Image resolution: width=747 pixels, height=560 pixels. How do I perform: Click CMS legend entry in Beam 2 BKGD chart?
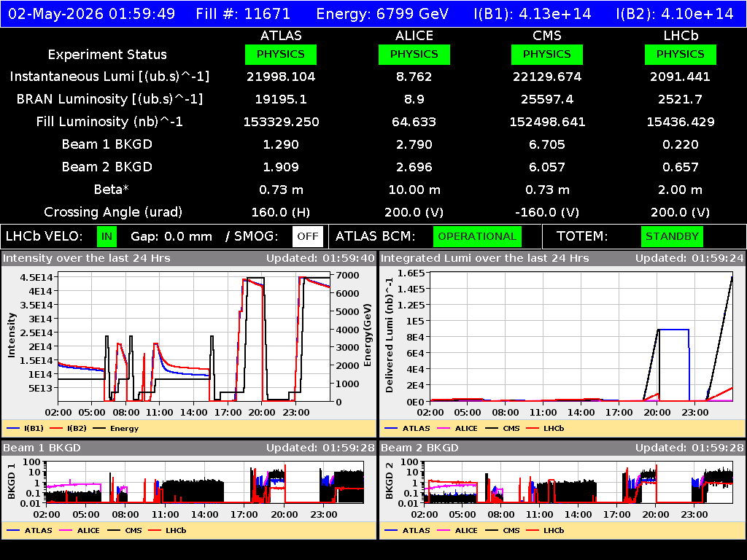503,531
